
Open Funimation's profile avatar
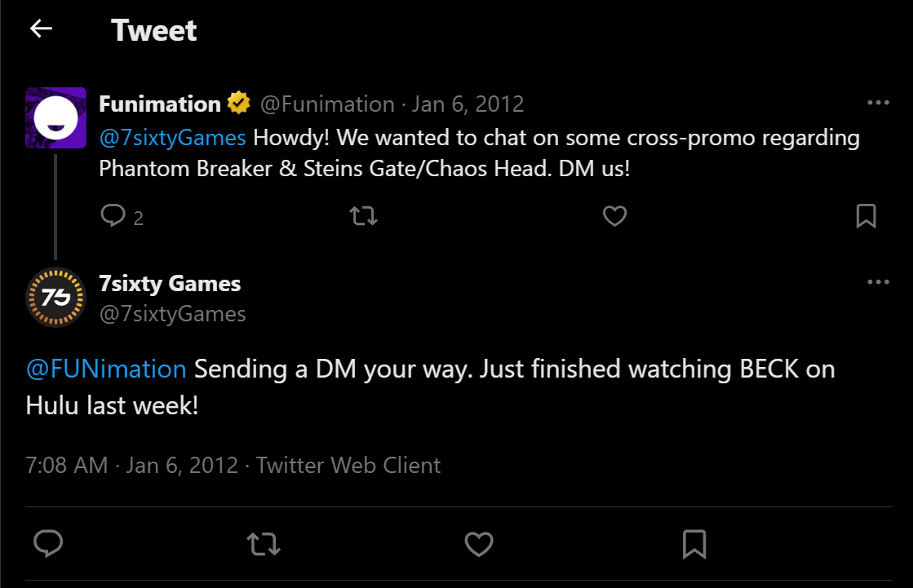pos(55,117)
